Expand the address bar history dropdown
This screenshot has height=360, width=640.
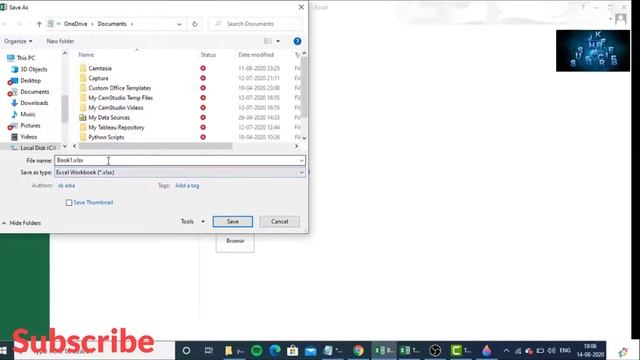pos(179,24)
